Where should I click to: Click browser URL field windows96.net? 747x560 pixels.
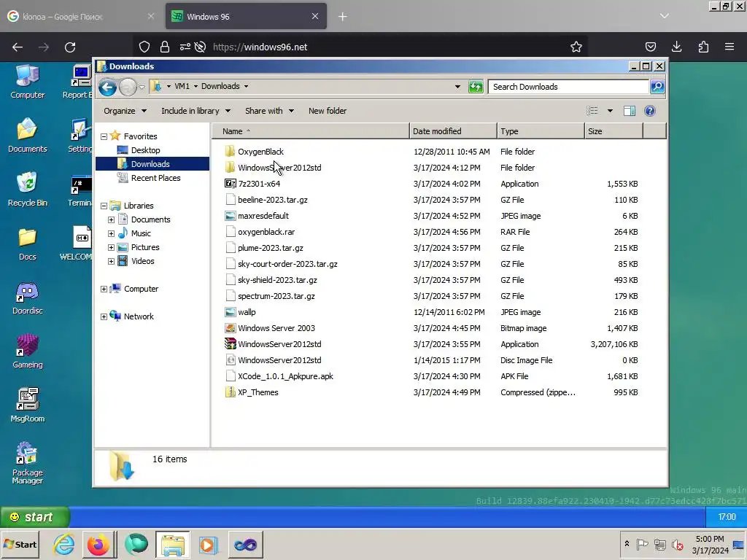pyautogui.click(x=360, y=47)
